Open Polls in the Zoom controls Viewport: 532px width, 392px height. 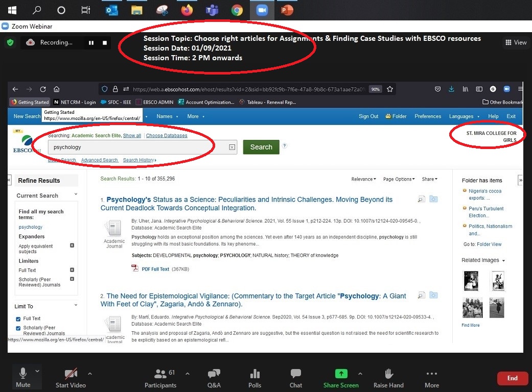click(255, 378)
